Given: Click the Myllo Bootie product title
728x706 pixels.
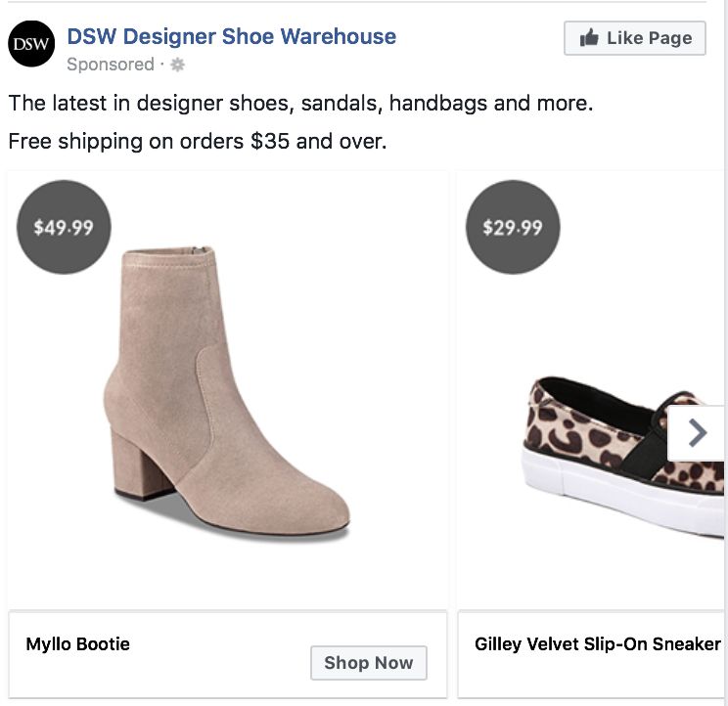Looking at the screenshot, I should point(78,644).
